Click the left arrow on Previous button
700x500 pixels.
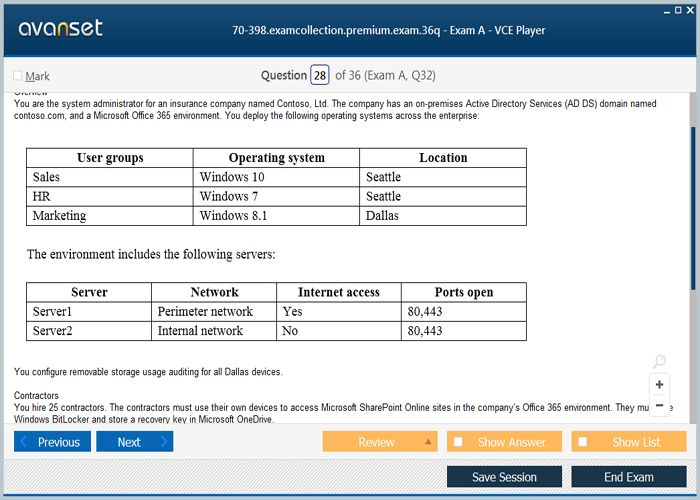[x=24, y=442]
